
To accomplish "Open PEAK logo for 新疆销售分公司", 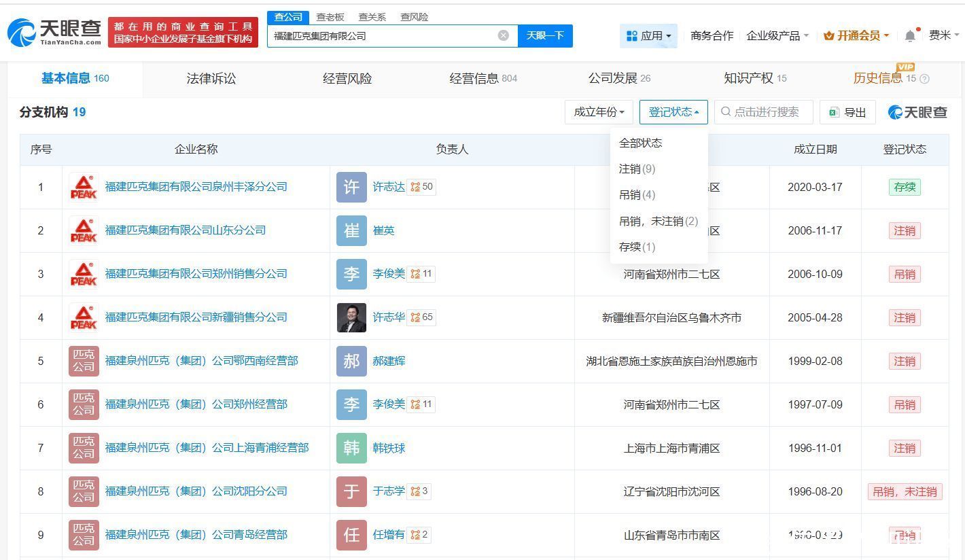I will [x=84, y=317].
